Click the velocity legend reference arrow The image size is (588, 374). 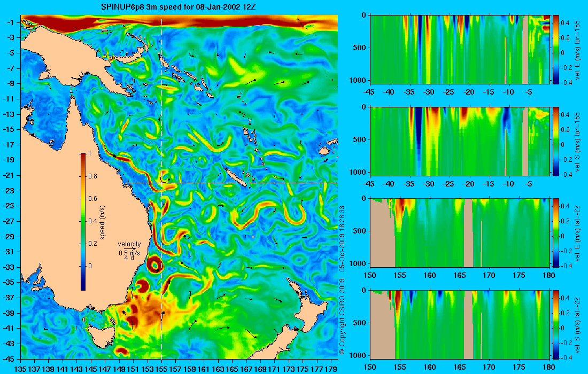(129, 248)
